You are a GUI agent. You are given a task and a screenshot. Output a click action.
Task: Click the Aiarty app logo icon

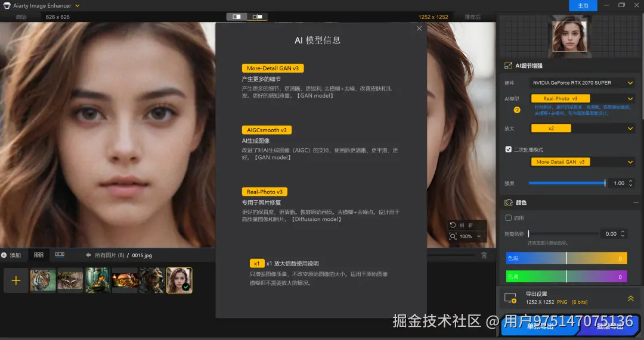(x=7, y=6)
